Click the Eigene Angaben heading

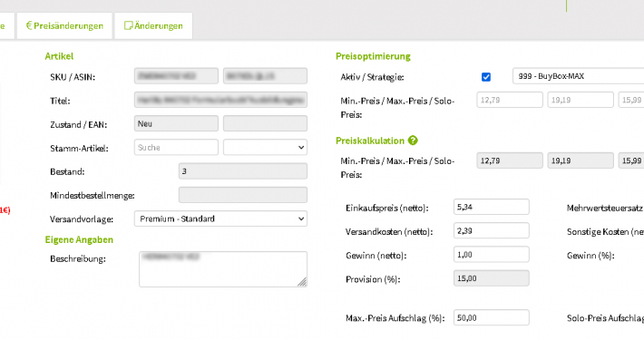[79, 239]
